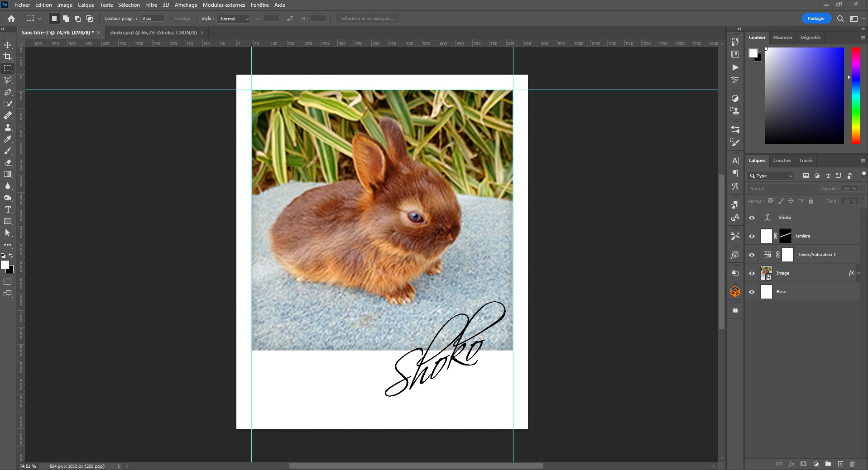Switch to the Nuancier tab
Viewport: 868px width, 470px height.
[x=783, y=38]
